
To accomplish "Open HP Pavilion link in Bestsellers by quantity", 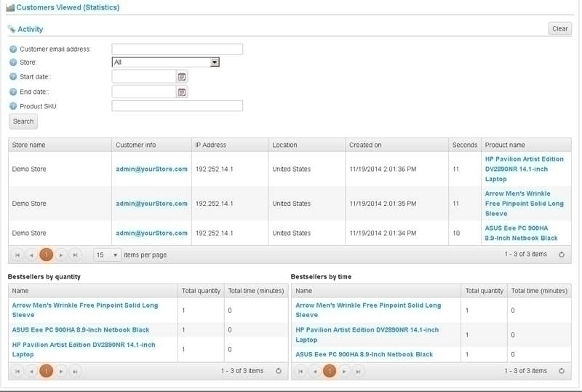I will pyautogui.click(x=84, y=349).
